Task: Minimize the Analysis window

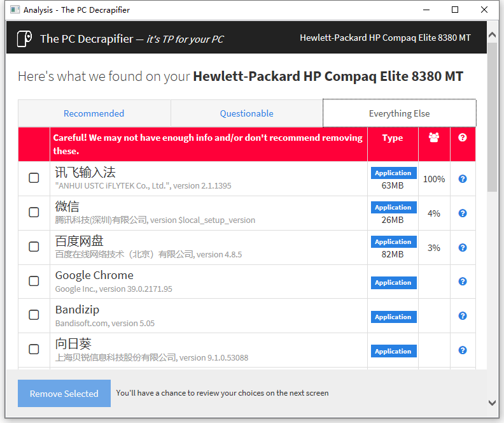Action: click(426, 10)
